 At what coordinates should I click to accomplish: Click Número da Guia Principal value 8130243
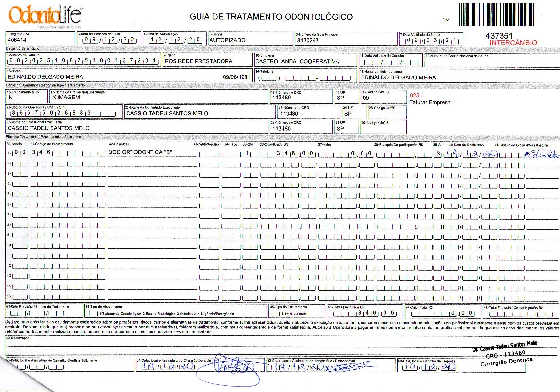tap(308, 40)
